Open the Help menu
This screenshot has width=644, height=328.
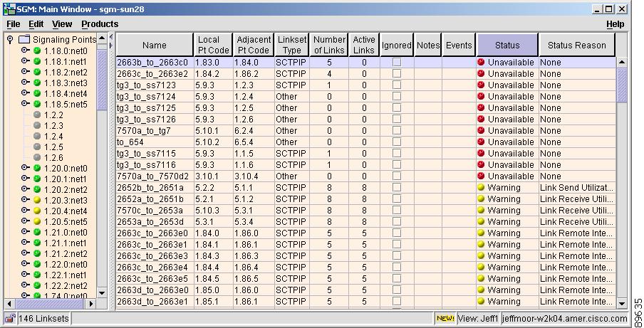(615, 24)
